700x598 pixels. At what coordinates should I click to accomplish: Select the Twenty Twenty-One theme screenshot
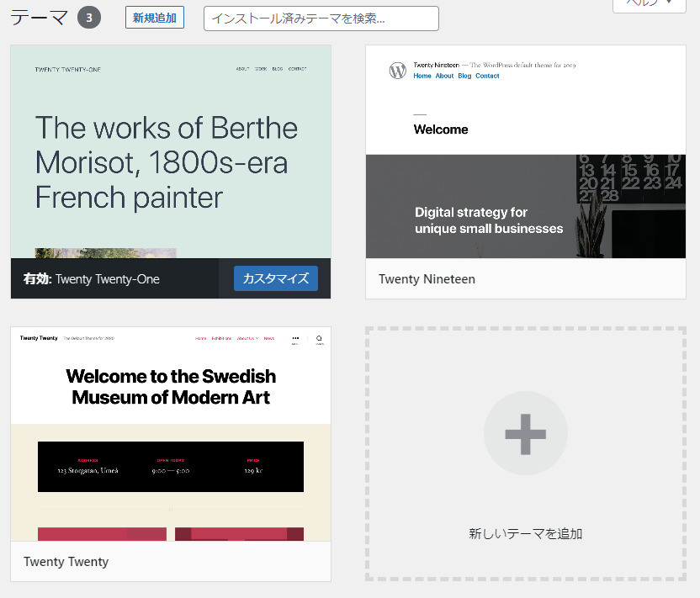171,151
